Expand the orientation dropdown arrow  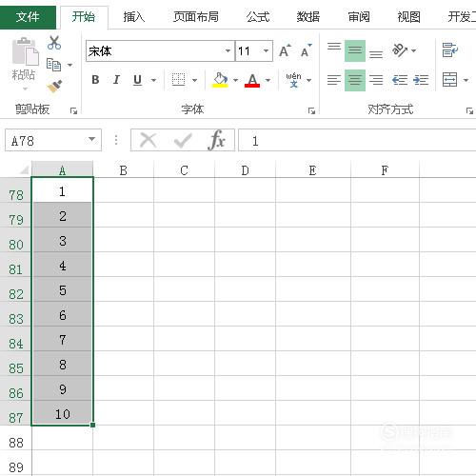pyautogui.click(x=414, y=50)
